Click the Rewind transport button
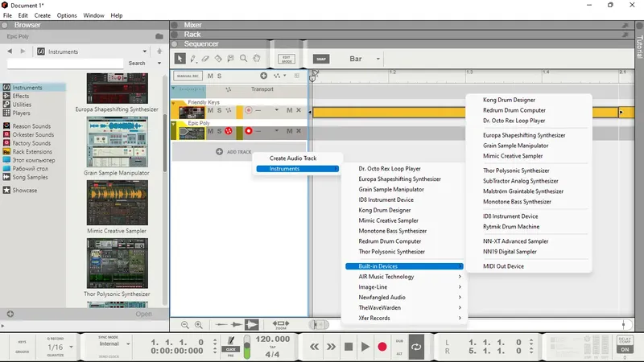This screenshot has width=644, height=362. 314,347
